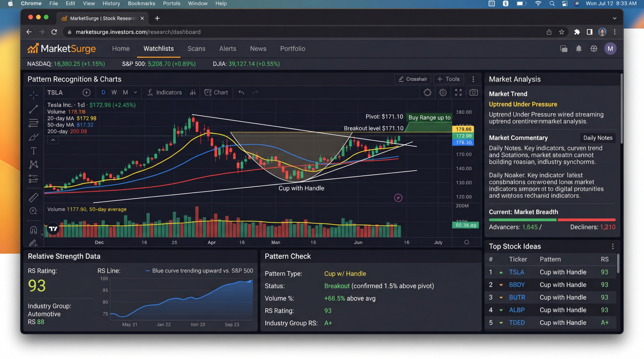Switch chart to Weekly timeframe with W toggle
Image resolution: width=644 pixels, height=359 pixels.
click(x=114, y=92)
